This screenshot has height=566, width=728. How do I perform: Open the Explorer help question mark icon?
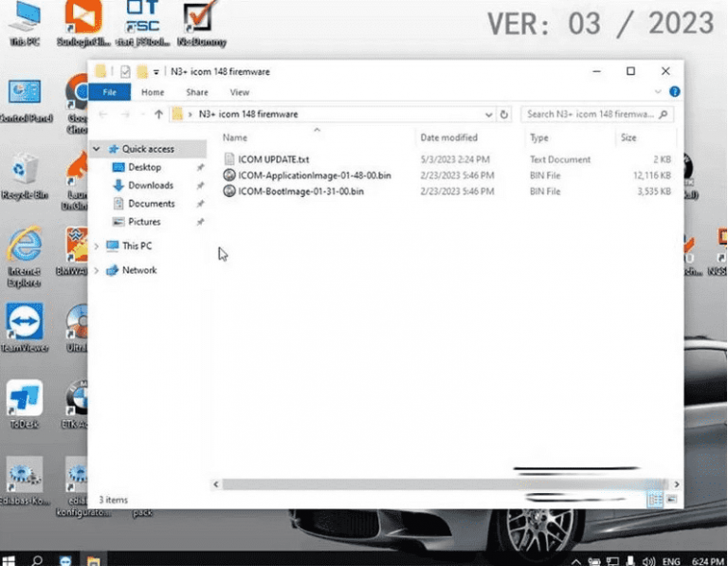coord(674,92)
